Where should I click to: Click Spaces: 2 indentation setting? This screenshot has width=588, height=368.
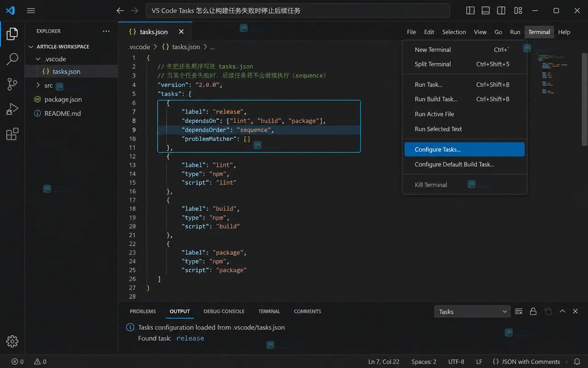coord(424,362)
